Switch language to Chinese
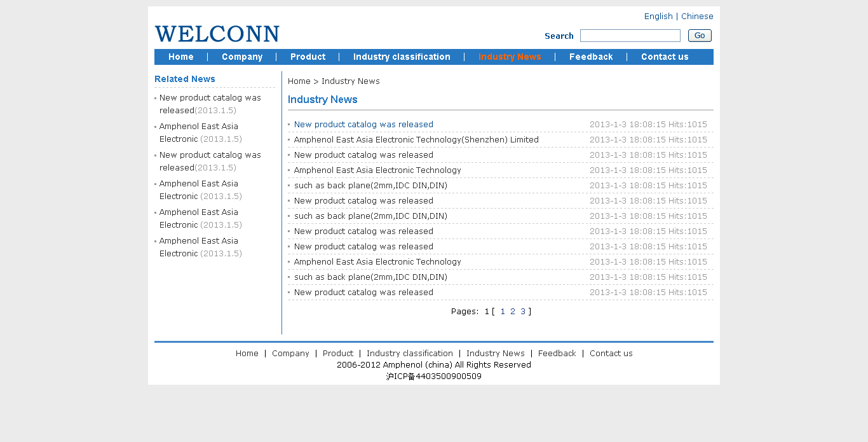Viewport: 868px width, 442px height. coord(696,17)
